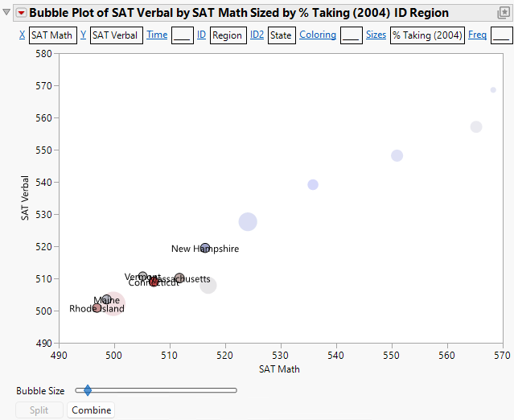Click the ID2 role link

[257, 35]
